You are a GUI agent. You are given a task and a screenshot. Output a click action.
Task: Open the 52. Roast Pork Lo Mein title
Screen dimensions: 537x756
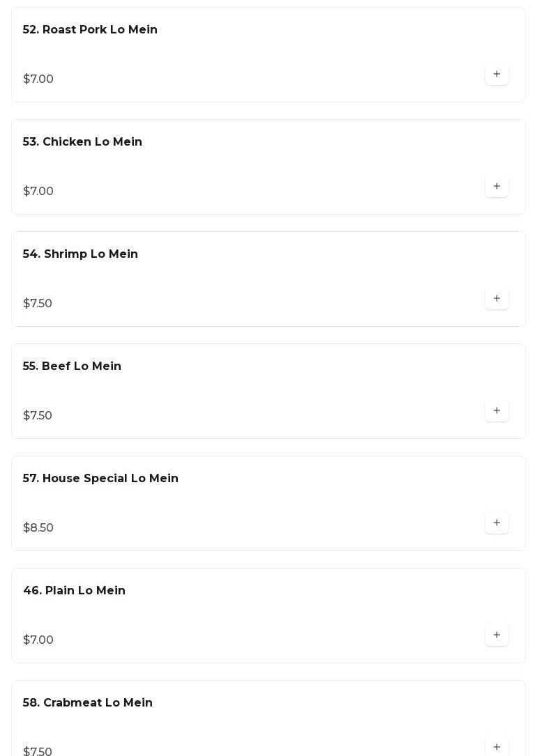[x=90, y=30]
